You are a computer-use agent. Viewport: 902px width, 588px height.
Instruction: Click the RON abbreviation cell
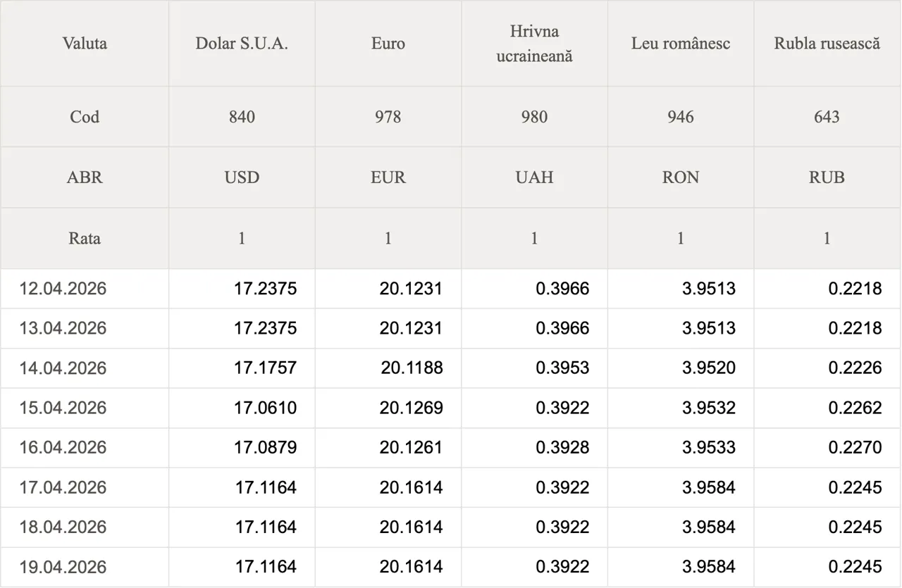[x=681, y=177]
